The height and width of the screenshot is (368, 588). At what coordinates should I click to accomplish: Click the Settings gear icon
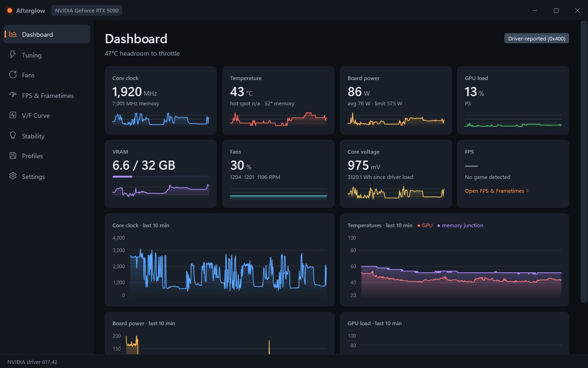click(x=13, y=176)
